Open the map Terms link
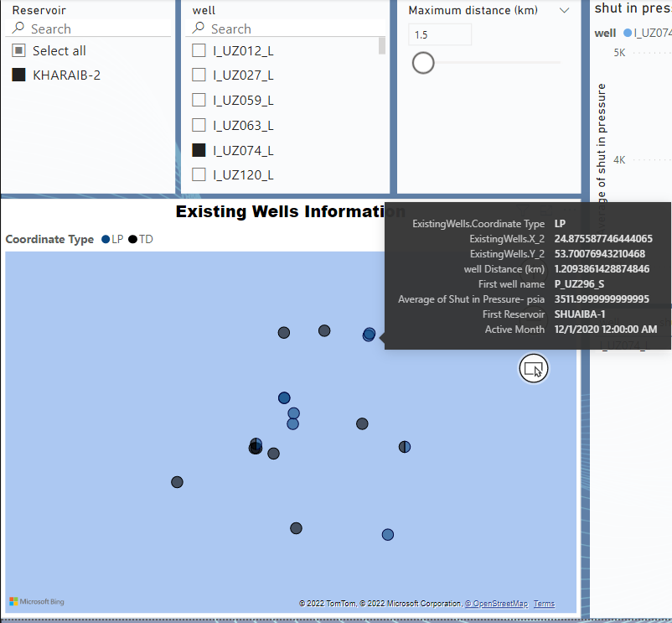Screen dimensions: 672x623 545,603
